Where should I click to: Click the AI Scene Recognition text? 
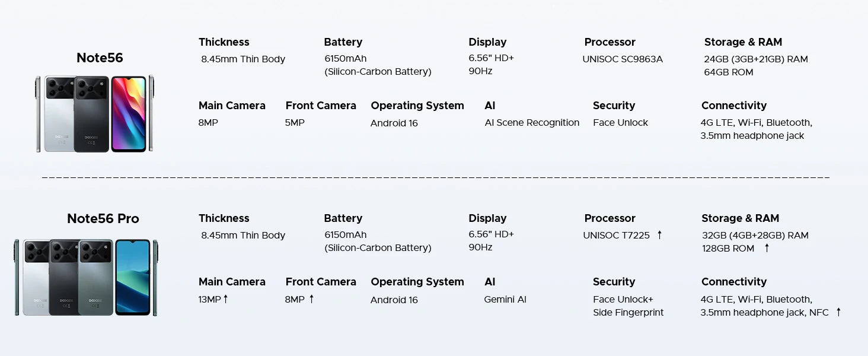(532, 123)
